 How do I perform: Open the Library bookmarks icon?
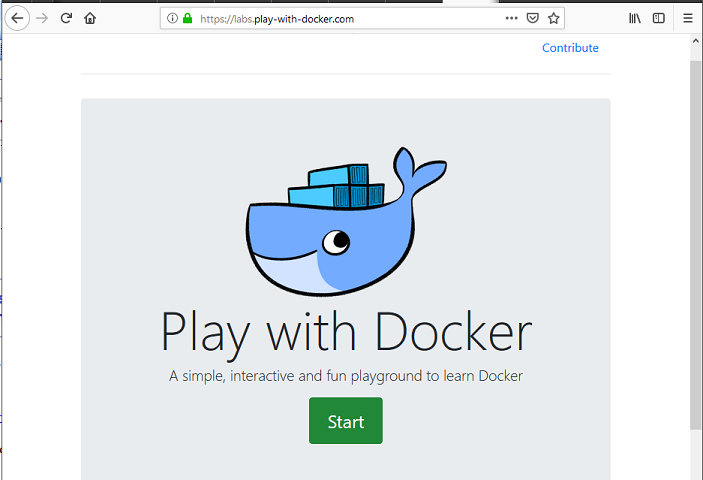[x=634, y=18]
